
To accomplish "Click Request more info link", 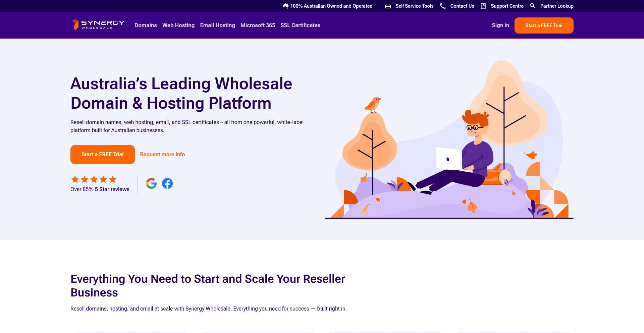I will 162,154.
